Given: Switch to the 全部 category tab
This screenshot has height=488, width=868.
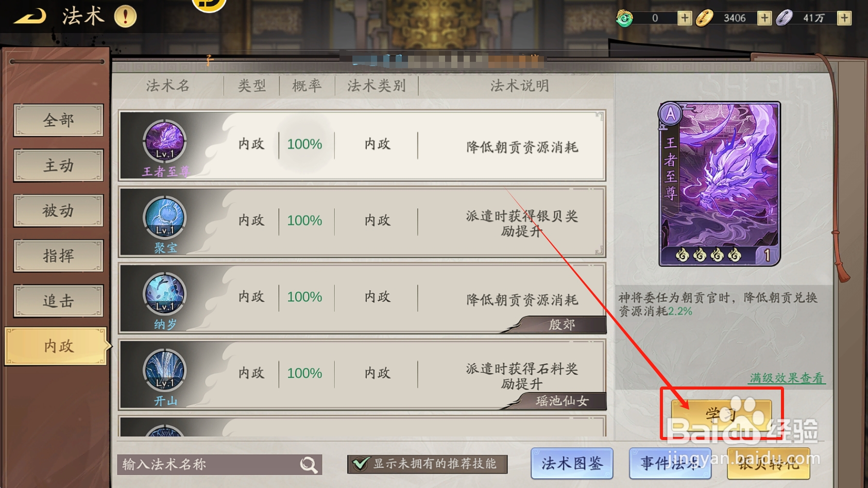Looking at the screenshot, I should 58,120.
